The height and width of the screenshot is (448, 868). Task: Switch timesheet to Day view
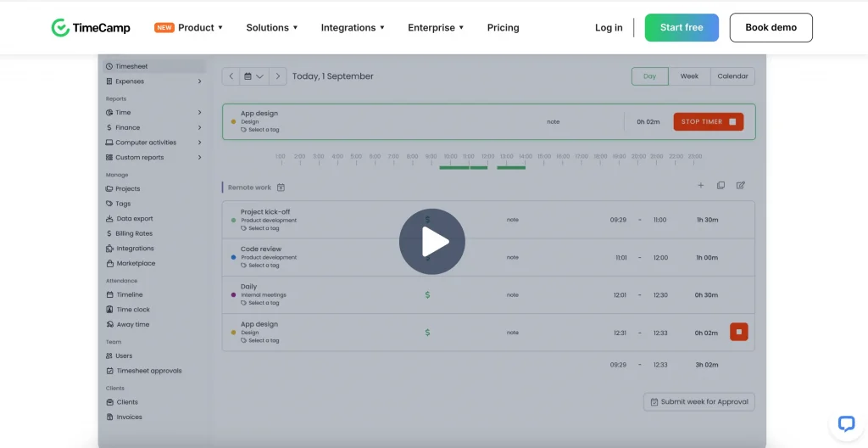pyautogui.click(x=650, y=76)
